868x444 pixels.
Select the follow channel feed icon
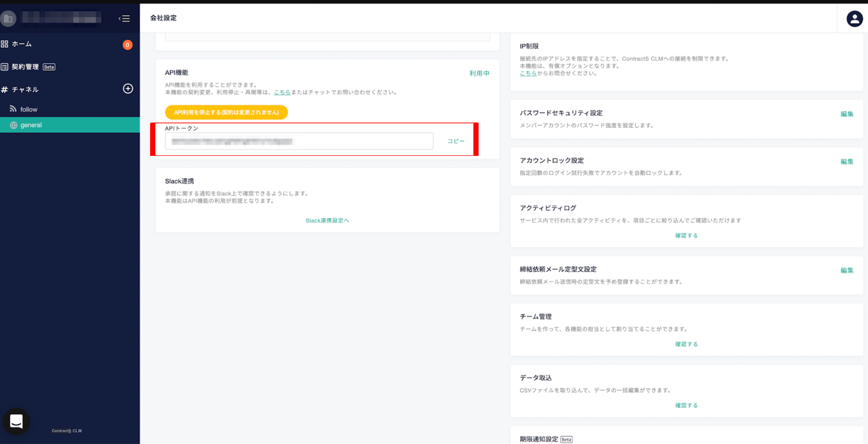click(x=13, y=109)
